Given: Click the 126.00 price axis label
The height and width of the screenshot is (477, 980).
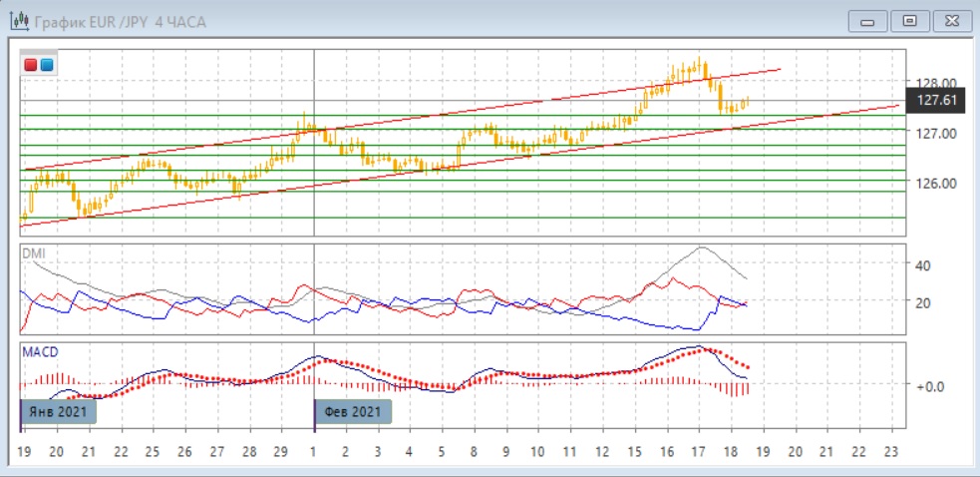Looking at the screenshot, I should [936, 183].
